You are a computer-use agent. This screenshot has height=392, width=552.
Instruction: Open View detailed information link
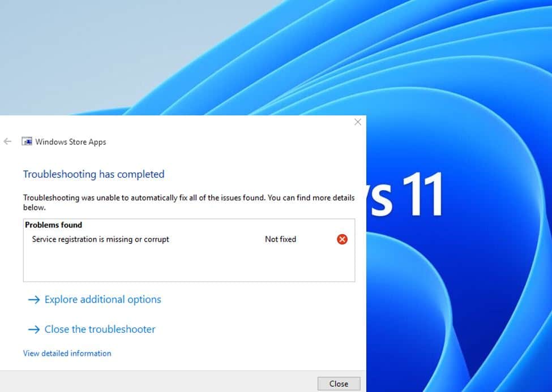67,354
